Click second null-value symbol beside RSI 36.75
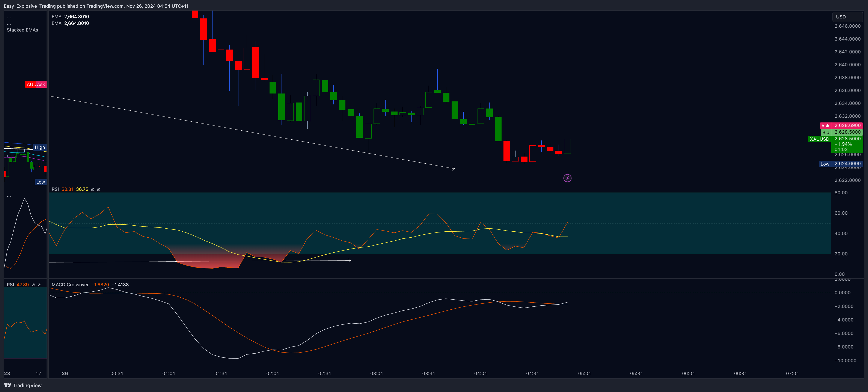Image resolution: width=868 pixels, height=392 pixels. (99, 189)
